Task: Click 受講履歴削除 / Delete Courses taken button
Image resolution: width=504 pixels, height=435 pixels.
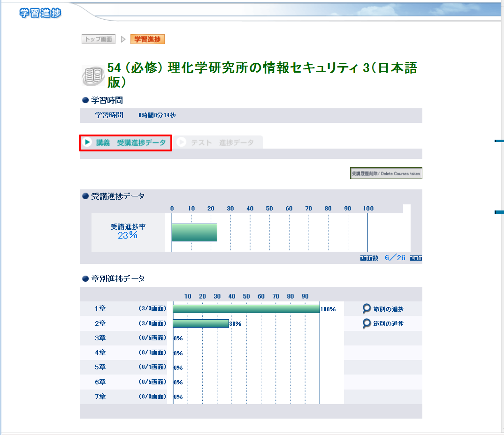Action: click(386, 173)
